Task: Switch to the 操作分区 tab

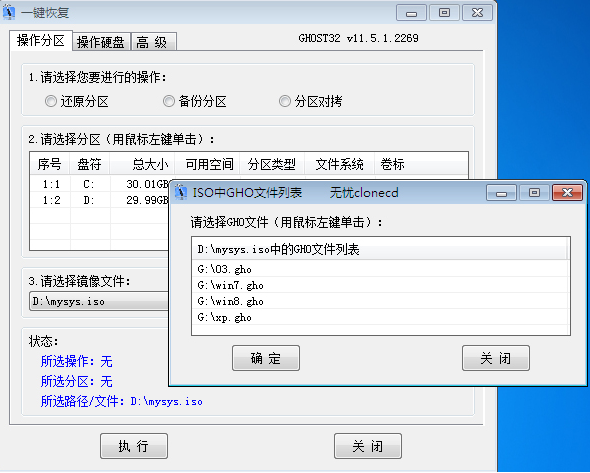Action: tap(41, 40)
